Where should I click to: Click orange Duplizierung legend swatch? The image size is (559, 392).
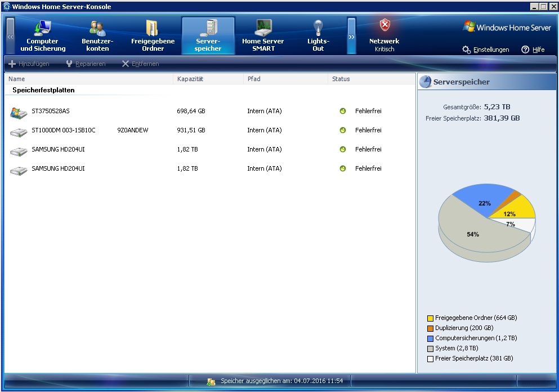pyautogui.click(x=430, y=328)
